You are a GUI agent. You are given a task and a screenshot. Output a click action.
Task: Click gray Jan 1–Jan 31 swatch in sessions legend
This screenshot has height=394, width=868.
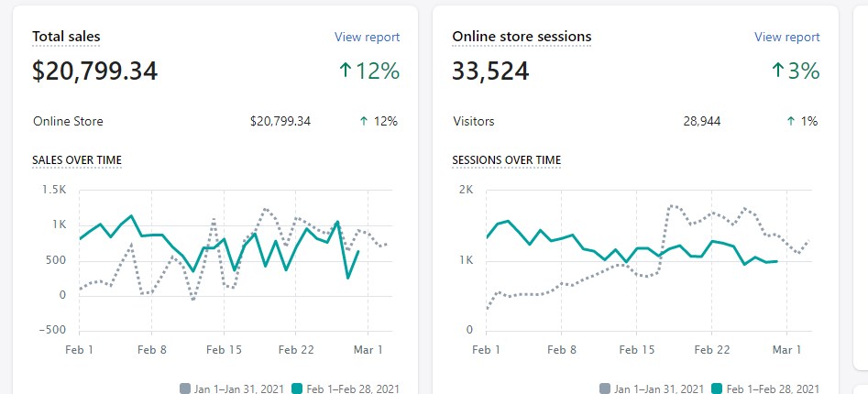tap(605, 389)
